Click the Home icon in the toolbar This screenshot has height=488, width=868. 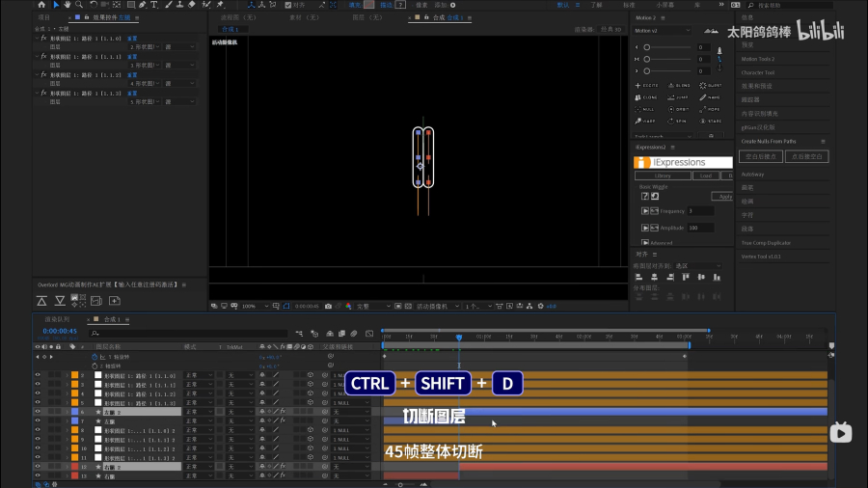pyautogui.click(x=41, y=5)
